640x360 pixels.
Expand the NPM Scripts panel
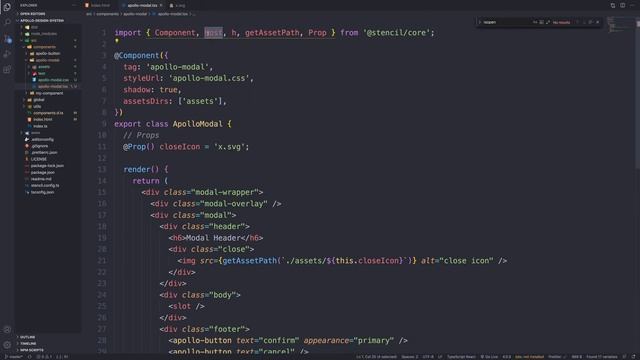point(32,350)
